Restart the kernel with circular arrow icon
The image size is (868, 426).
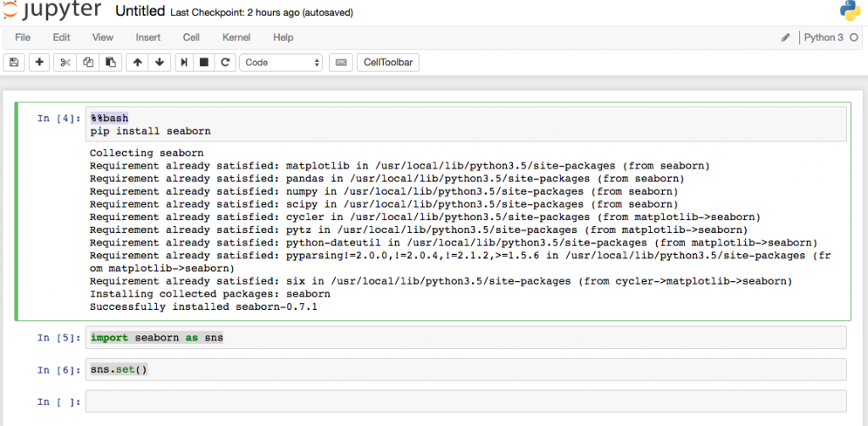[225, 63]
